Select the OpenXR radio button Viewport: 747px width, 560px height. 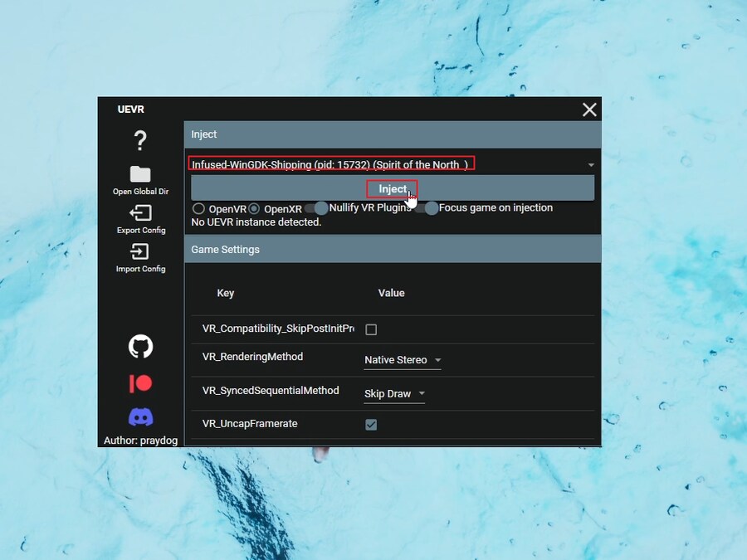point(254,209)
